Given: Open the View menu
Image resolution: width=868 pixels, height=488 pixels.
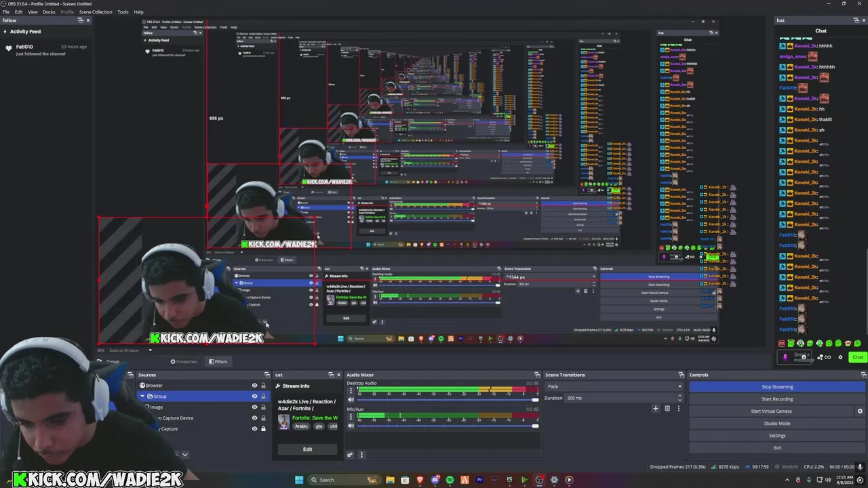Looking at the screenshot, I should coord(33,12).
